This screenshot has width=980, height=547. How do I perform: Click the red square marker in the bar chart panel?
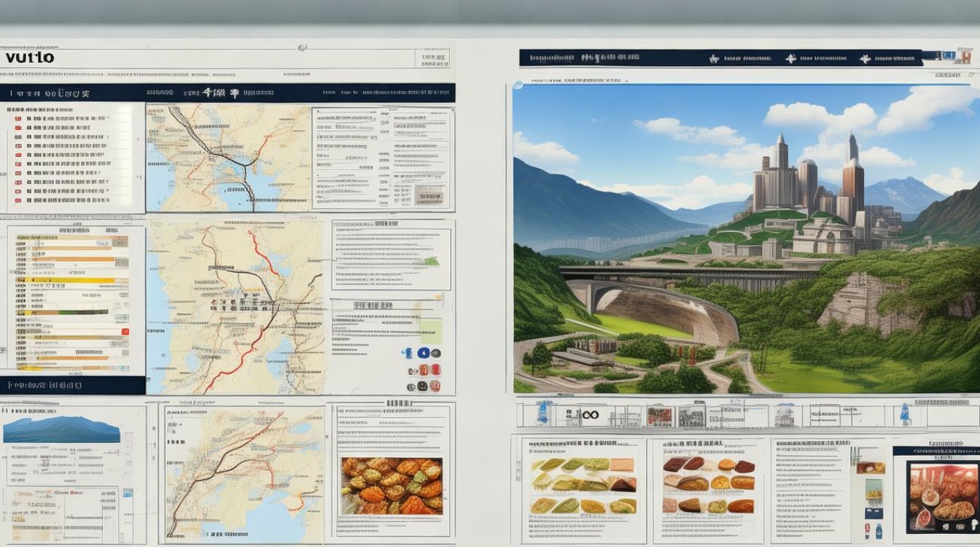[x=125, y=331]
